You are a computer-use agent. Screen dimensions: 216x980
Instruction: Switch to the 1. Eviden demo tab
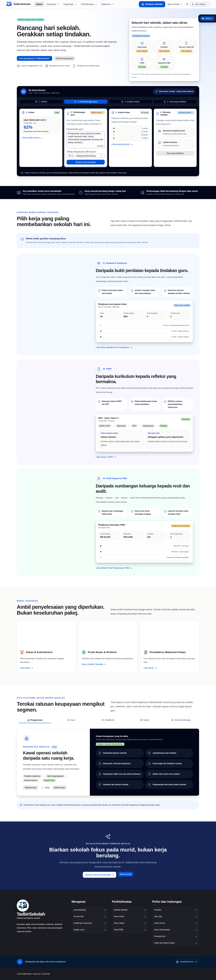coord(41,102)
